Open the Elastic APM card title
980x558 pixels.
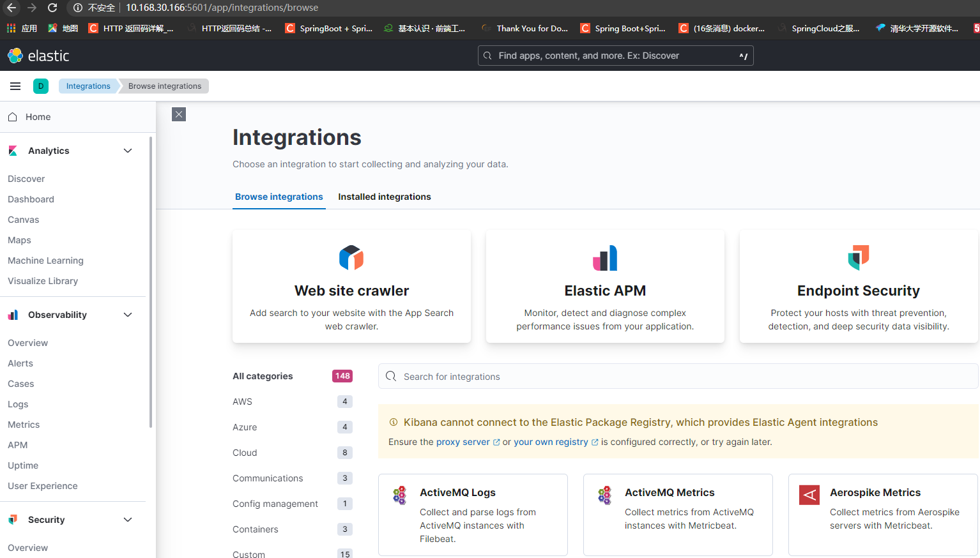605,290
